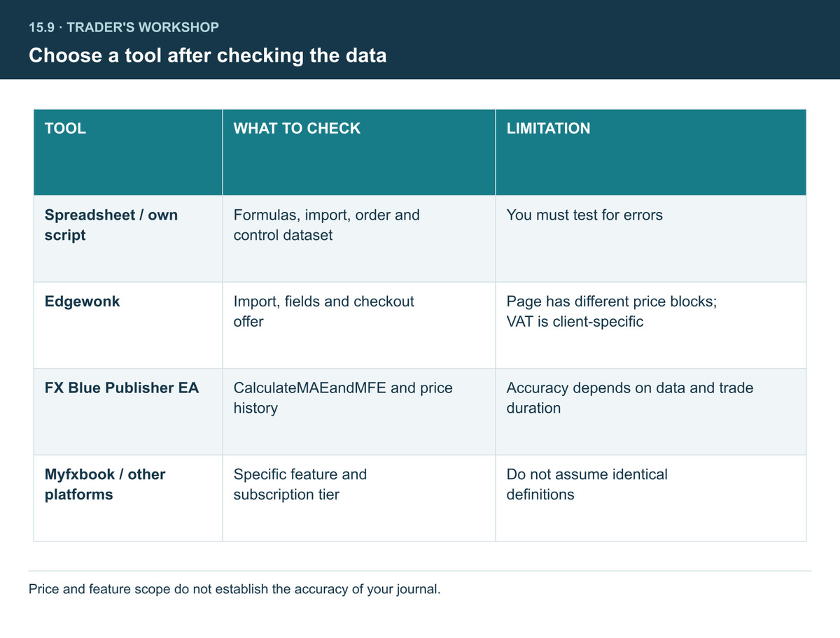840x638 pixels.
Task: Click the TOOL column header
Action: (x=128, y=152)
